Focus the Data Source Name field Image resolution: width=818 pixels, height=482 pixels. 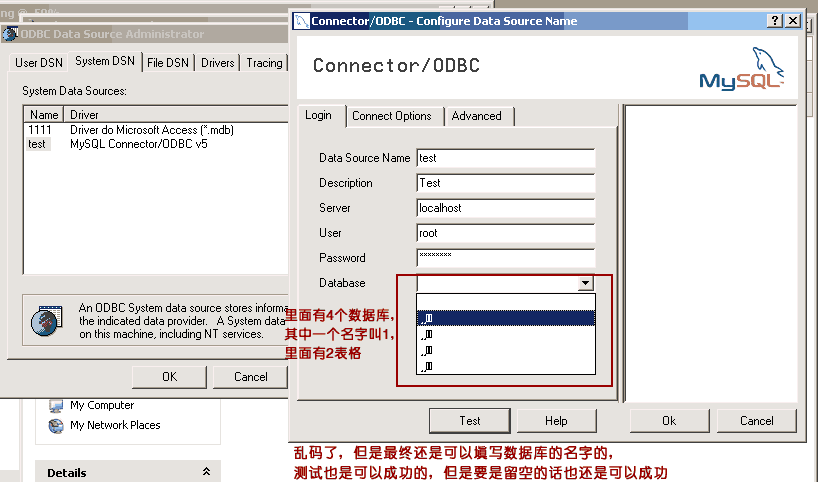(506, 158)
